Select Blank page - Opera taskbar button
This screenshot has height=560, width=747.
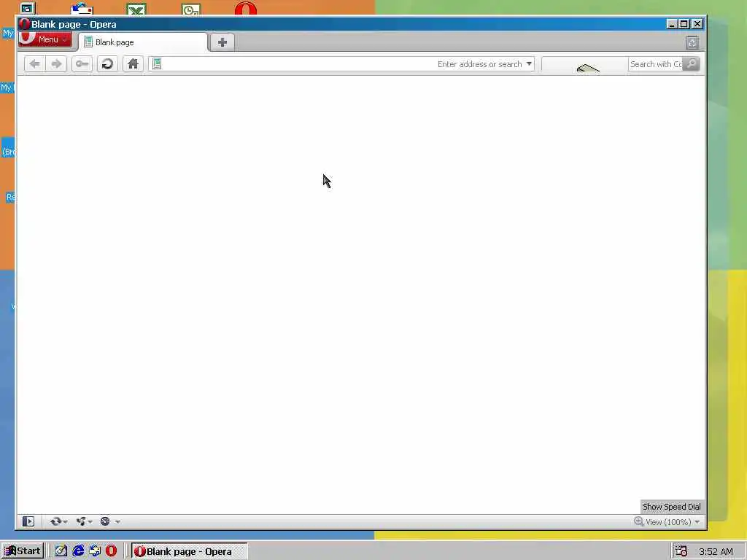point(189,551)
